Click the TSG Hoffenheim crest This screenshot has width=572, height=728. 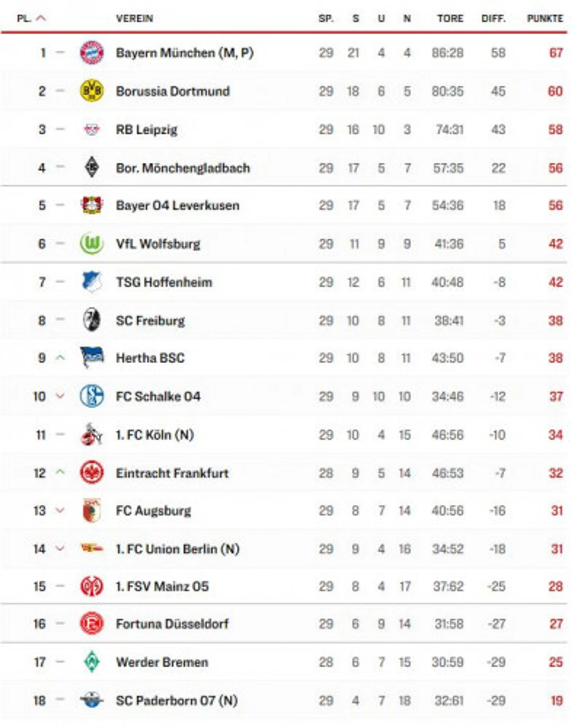(92, 282)
